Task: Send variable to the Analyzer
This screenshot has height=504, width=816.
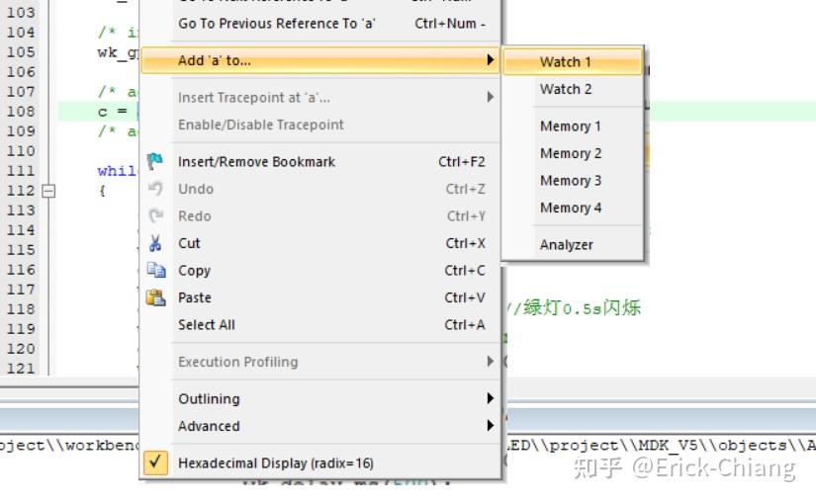Action: (566, 245)
